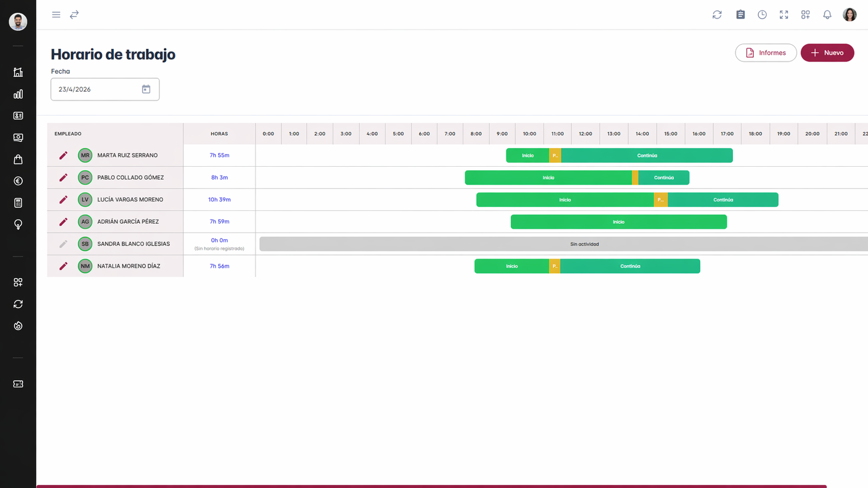Open the calendar date picker icon

tap(146, 89)
